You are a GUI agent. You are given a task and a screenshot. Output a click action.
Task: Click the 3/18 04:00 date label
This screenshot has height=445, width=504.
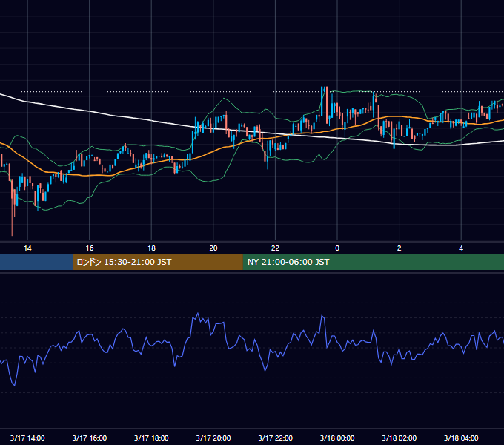(461, 438)
